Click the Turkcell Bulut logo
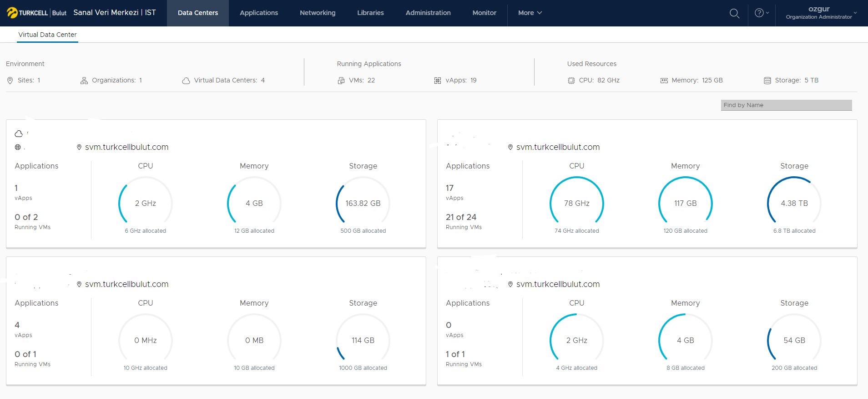Screen dimensions: 868x399 pyautogui.click(x=36, y=13)
